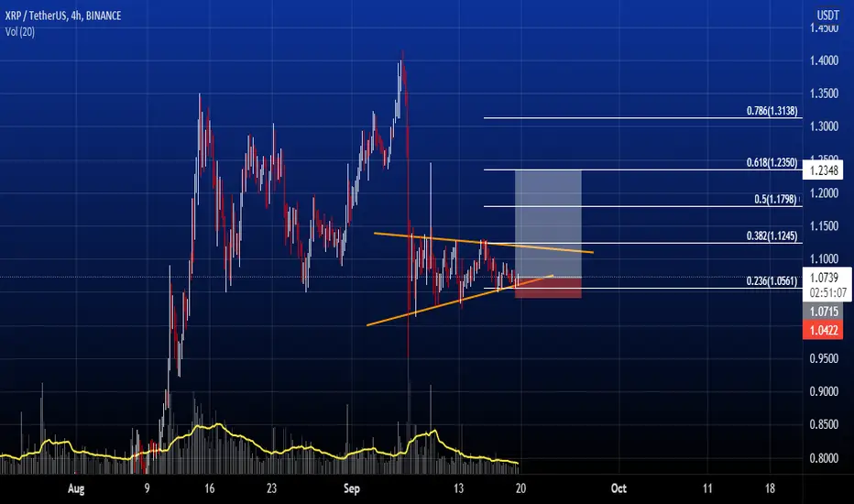Click the 1.3000 price axis label

pos(824,126)
